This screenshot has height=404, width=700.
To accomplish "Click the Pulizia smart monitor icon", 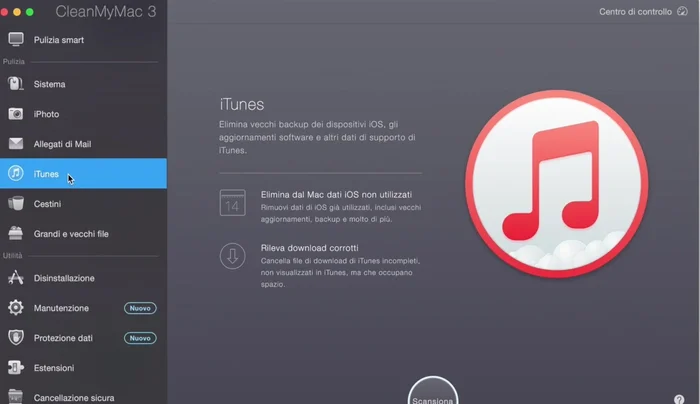I will pyautogui.click(x=16, y=40).
